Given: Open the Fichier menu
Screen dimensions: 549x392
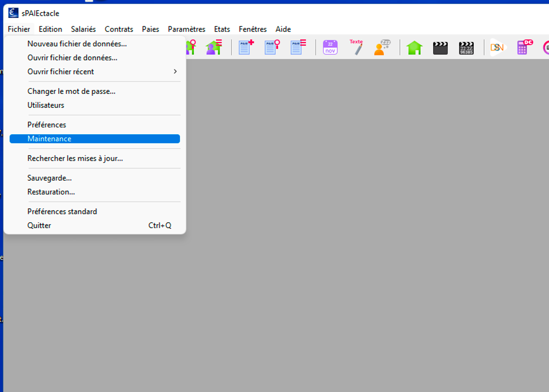Looking at the screenshot, I should click(19, 29).
